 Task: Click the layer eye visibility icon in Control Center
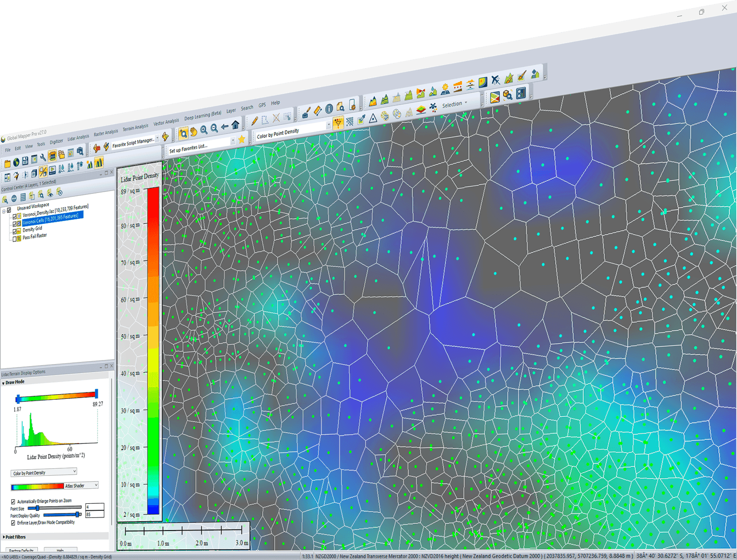(x=50, y=193)
